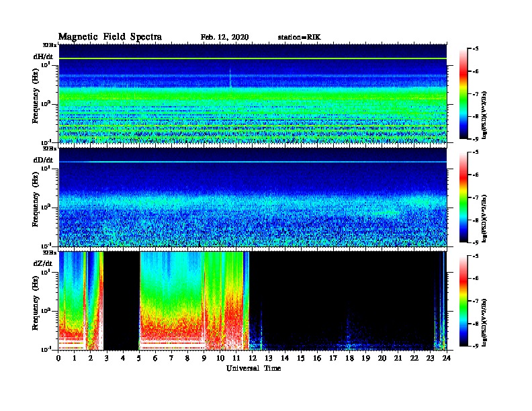Click the "station=RIK" label
Screen dimensions: 532x411
(300, 38)
